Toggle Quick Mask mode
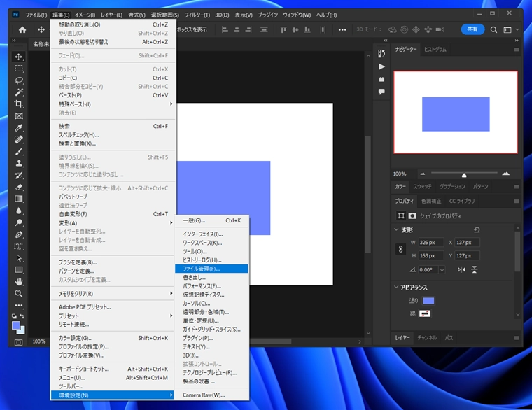 click(19, 342)
